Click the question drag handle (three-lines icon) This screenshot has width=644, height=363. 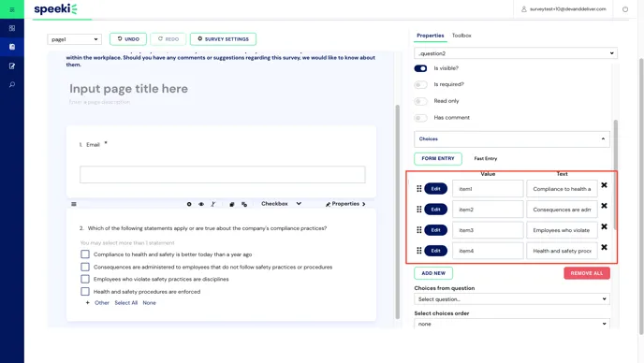pos(74,204)
